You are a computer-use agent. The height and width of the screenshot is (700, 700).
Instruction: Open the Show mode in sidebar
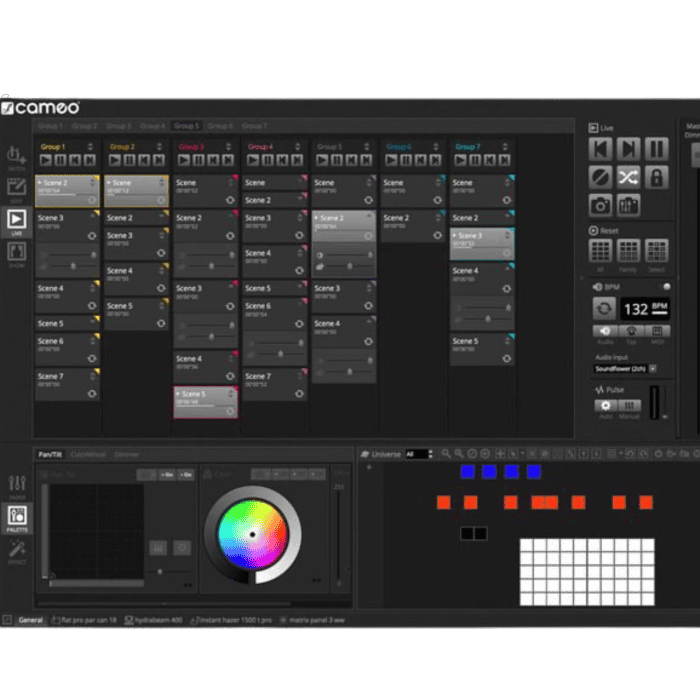pos(16,252)
